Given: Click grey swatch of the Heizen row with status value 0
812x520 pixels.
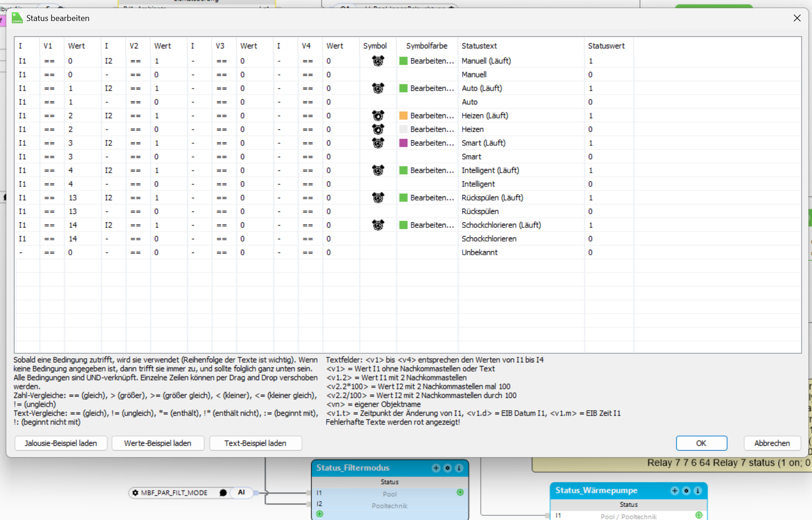Looking at the screenshot, I should click(x=403, y=129).
